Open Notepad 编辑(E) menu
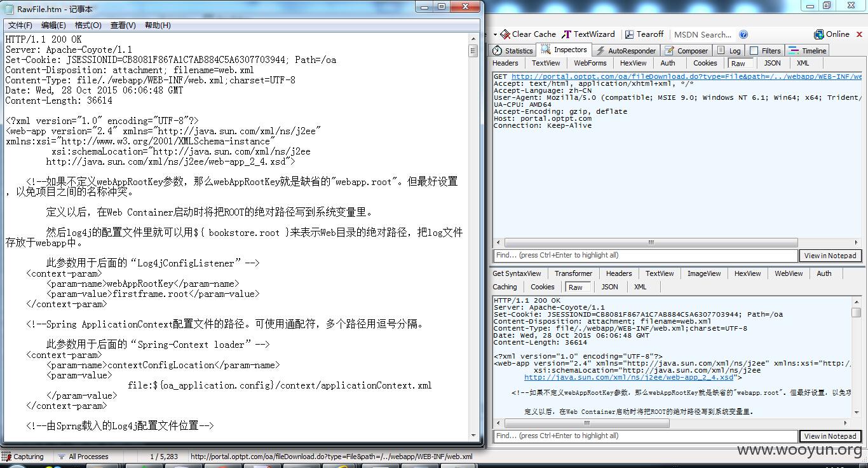868x468 pixels. [x=53, y=25]
